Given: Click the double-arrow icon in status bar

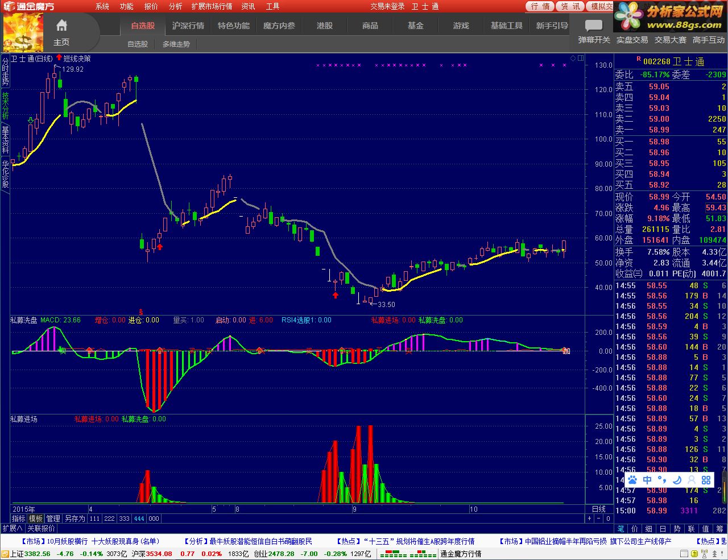Looking at the screenshot, I should 714,554.
